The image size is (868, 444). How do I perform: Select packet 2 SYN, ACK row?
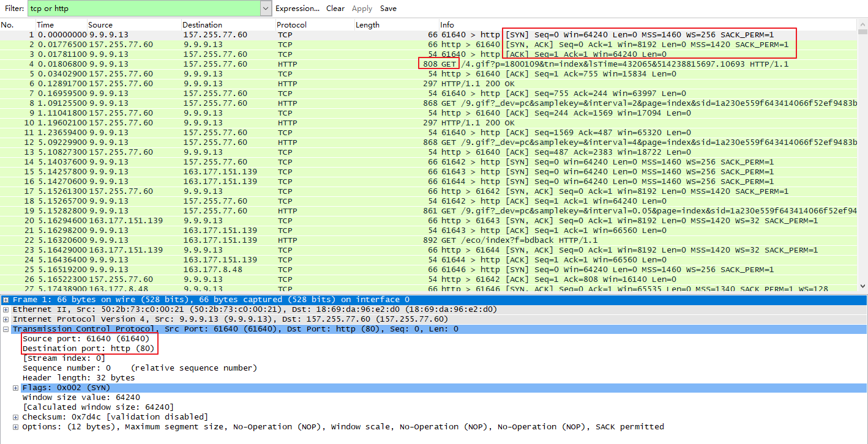[x=428, y=45]
